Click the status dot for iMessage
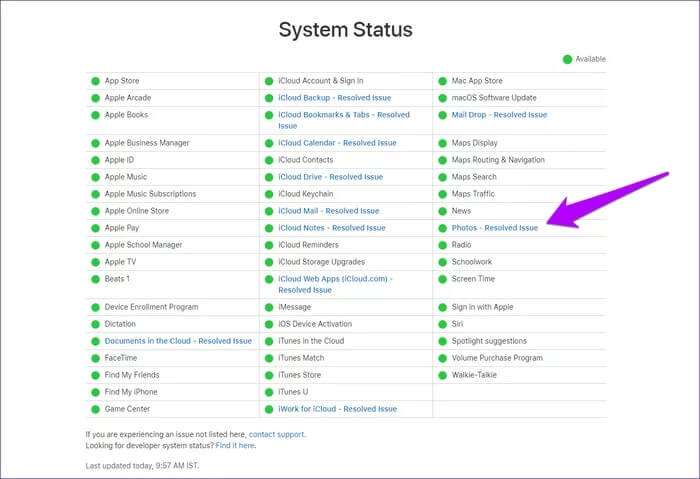This screenshot has height=479, width=700. [x=269, y=307]
